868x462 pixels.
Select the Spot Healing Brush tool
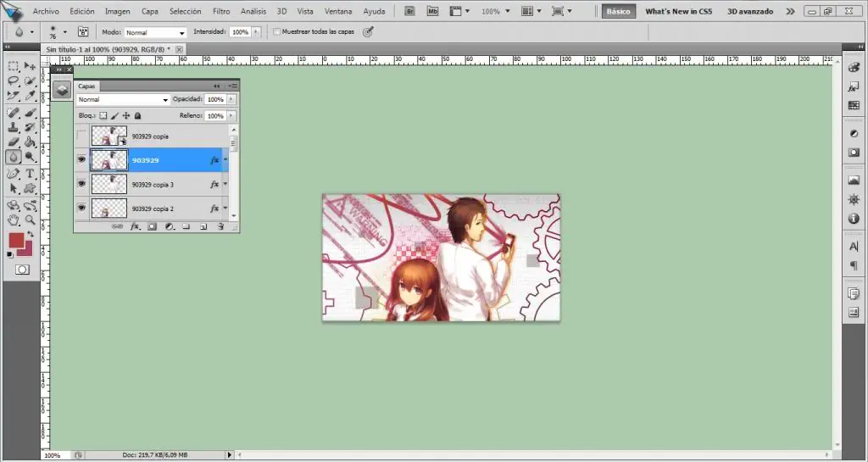pos(14,114)
